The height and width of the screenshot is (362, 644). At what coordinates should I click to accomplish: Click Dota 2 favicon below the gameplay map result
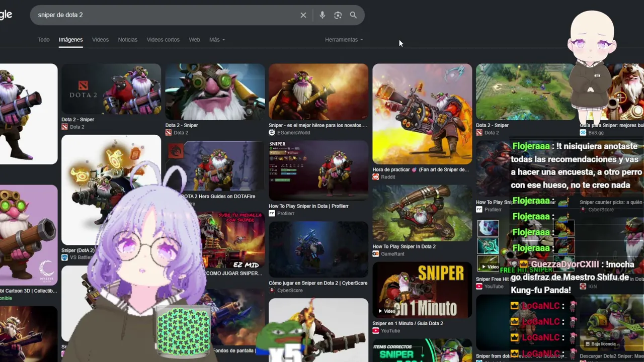[479, 133]
